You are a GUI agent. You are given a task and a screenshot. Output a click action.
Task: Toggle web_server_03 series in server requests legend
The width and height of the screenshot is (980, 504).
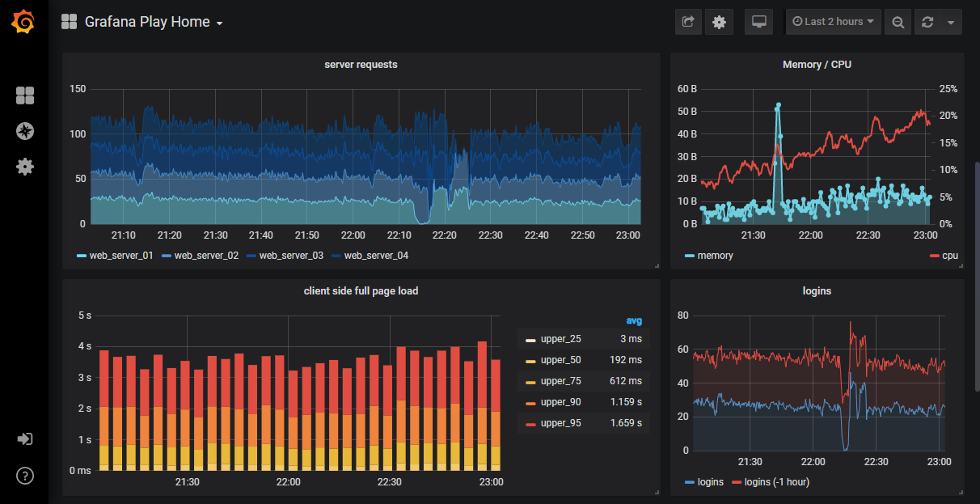[x=290, y=255]
